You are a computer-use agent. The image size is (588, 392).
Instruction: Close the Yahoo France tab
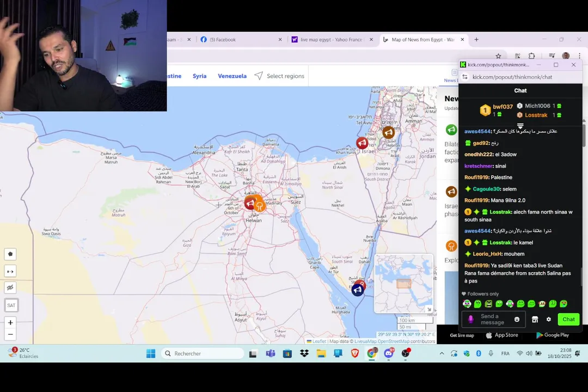click(x=371, y=39)
